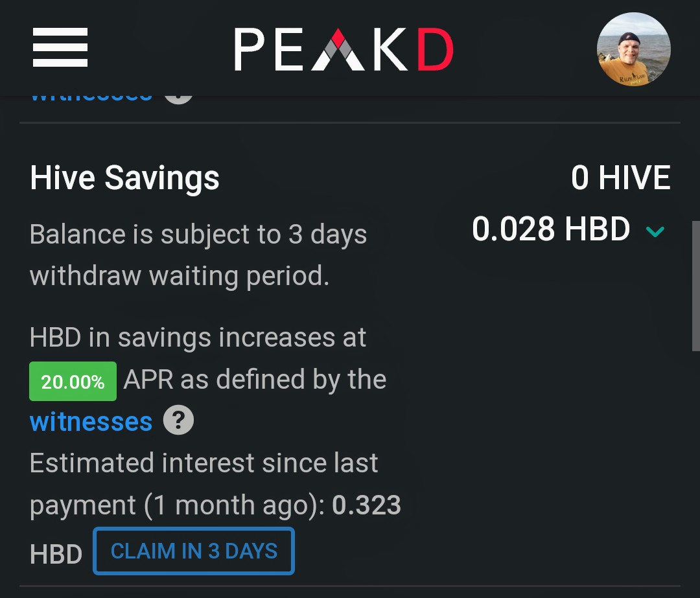Click the page scrollbar on the right edge

(695, 286)
